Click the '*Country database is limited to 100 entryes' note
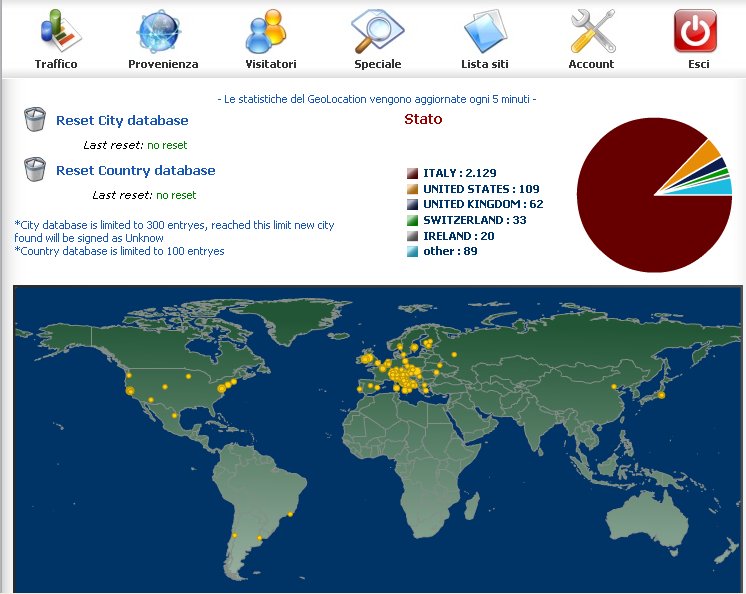Screen dimensions: 746x594 [119, 251]
